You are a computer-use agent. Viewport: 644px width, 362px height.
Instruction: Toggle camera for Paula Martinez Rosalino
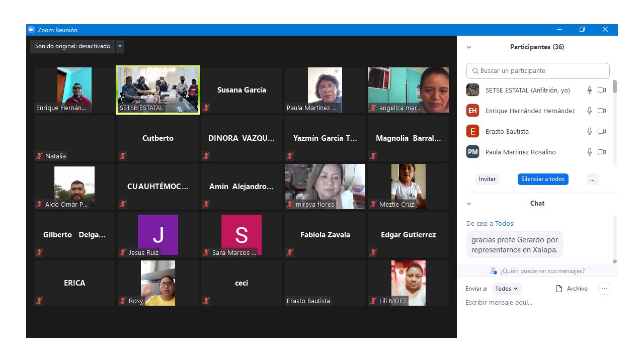pyautogui.click(x=602, y=152)
